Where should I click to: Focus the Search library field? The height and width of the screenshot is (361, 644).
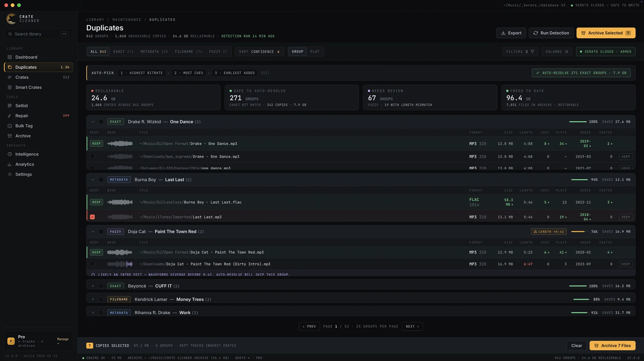coord(38,34)
